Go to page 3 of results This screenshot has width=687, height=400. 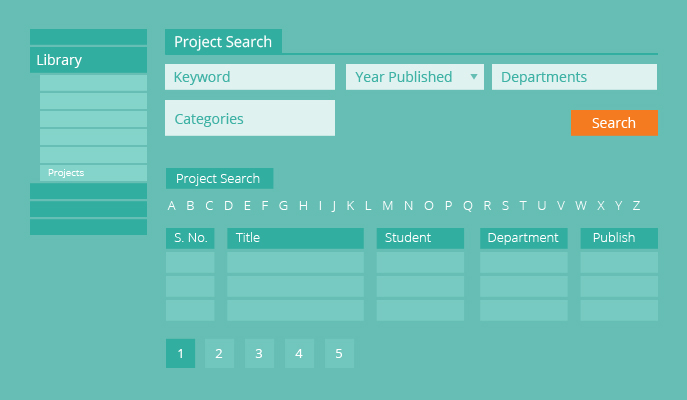coord(259,353)
